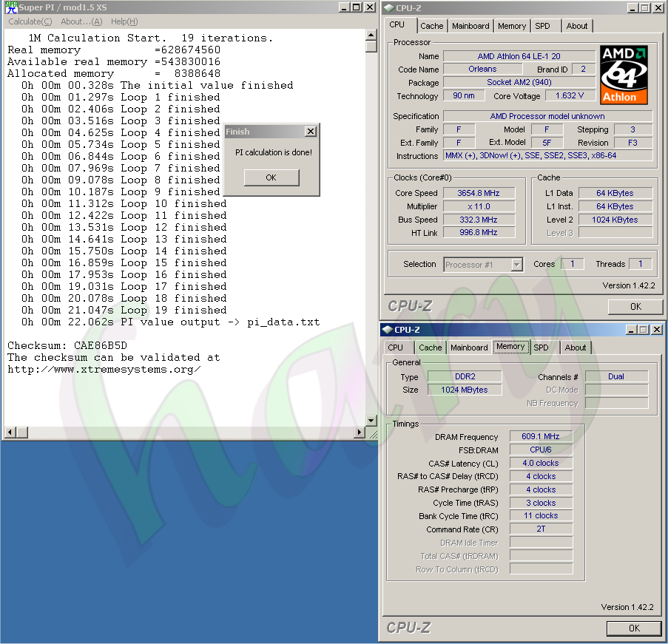Screen dimensions: 668x644
Task: Click the Specification AMD Processor model unknown
Action: tap(547, 116)
